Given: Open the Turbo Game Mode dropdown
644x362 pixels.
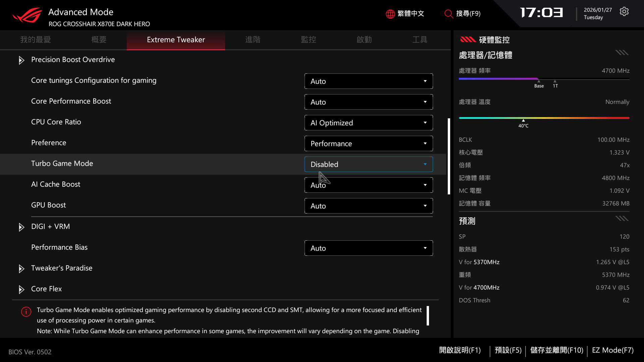Looking at the screenshot, I should (x=368, y=164).
